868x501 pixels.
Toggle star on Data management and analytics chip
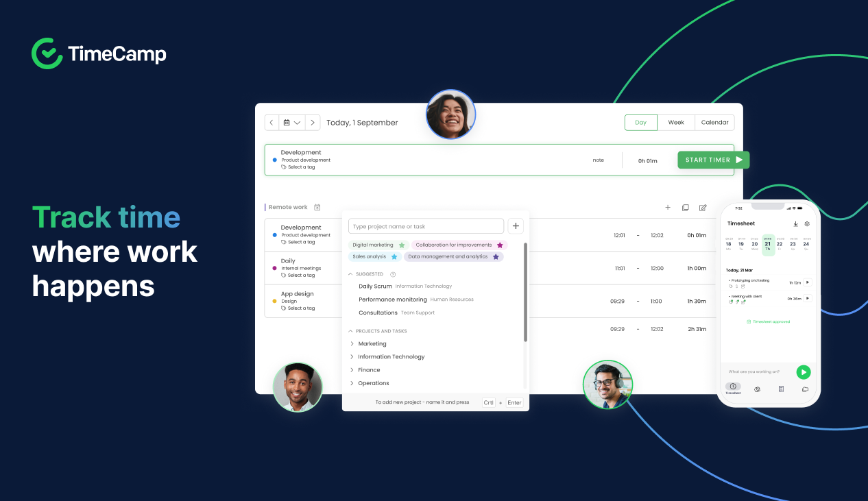click(496, 257)
